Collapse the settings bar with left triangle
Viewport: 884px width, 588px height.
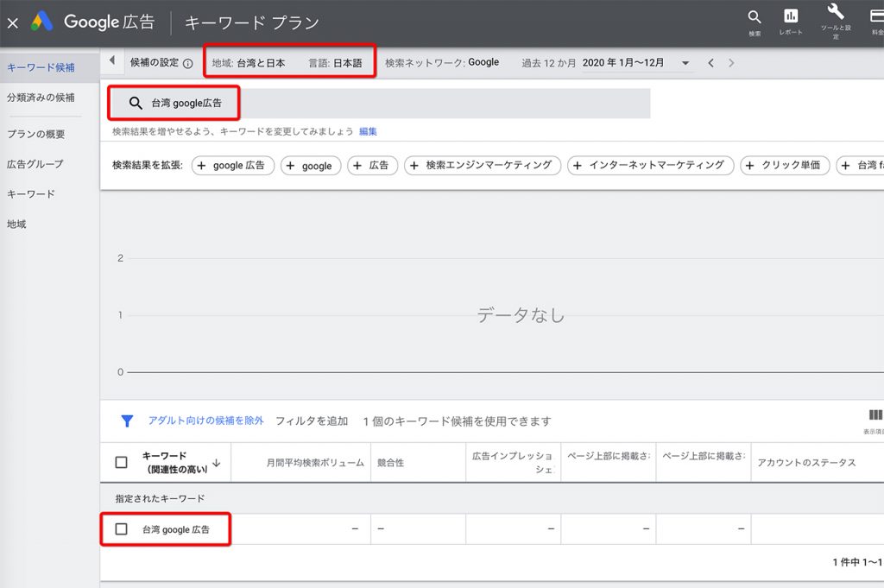coord(112,60)
